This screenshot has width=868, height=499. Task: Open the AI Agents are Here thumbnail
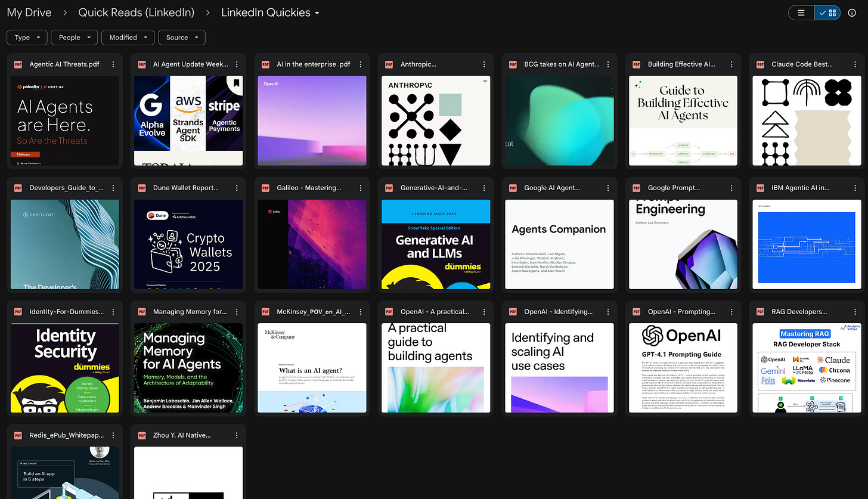(x=65, y=120)
